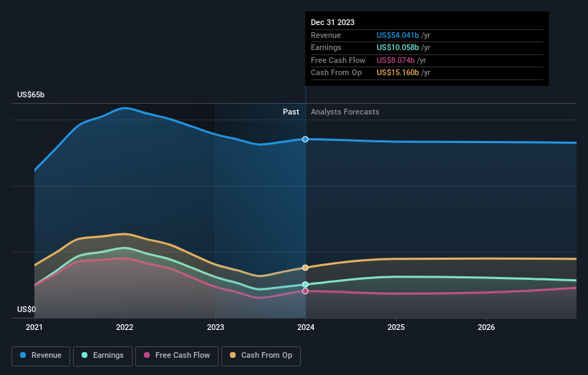Toggle the Cash From Op legend button

[261, 356]
